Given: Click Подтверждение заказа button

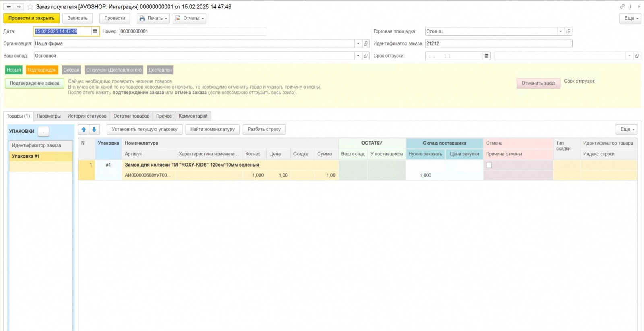Looking at the screenshot, I should tap(35, 83).
